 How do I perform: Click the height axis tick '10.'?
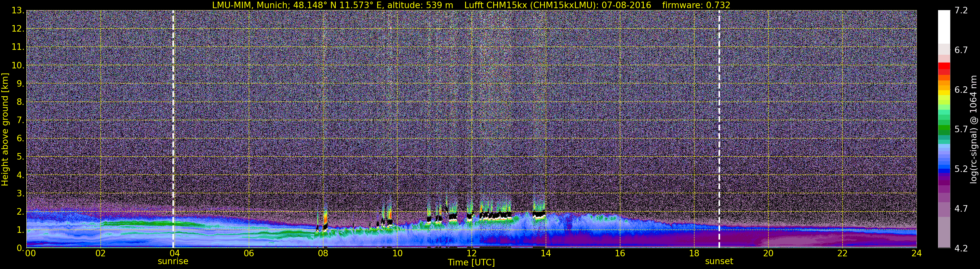tap(18, 65)
